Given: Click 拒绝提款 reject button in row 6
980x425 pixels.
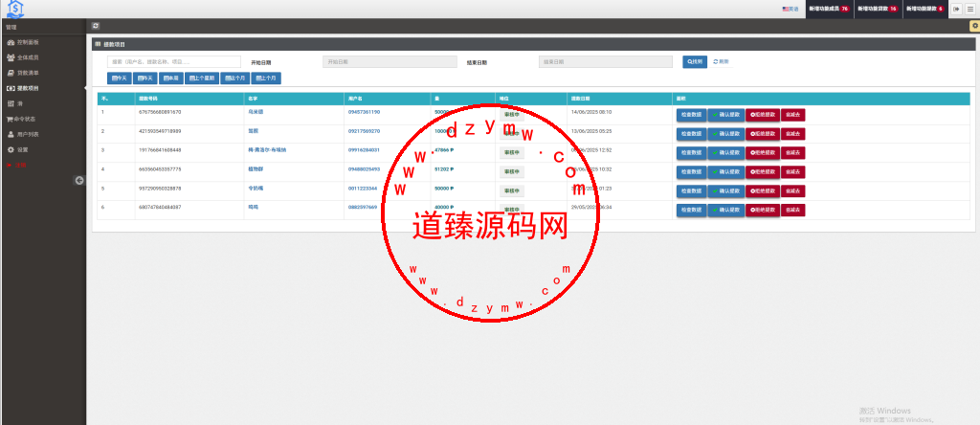Looking at the screenshot, I should [x=763, y=210].
